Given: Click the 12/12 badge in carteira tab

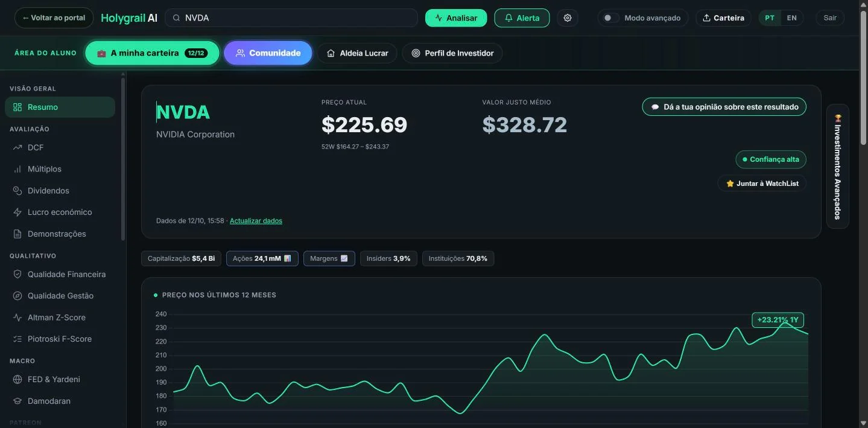Looking at the screenshot, I should 196,53.
